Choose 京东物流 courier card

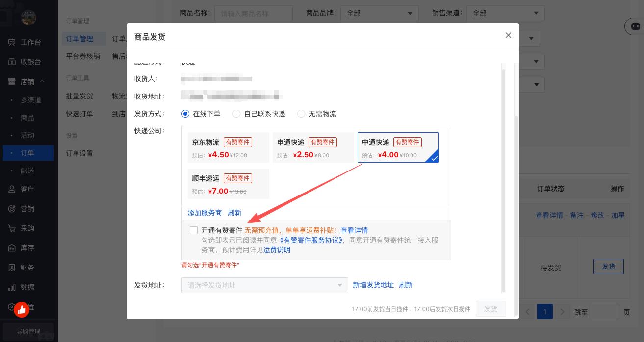pyautogui.click(x=226, y=147)
